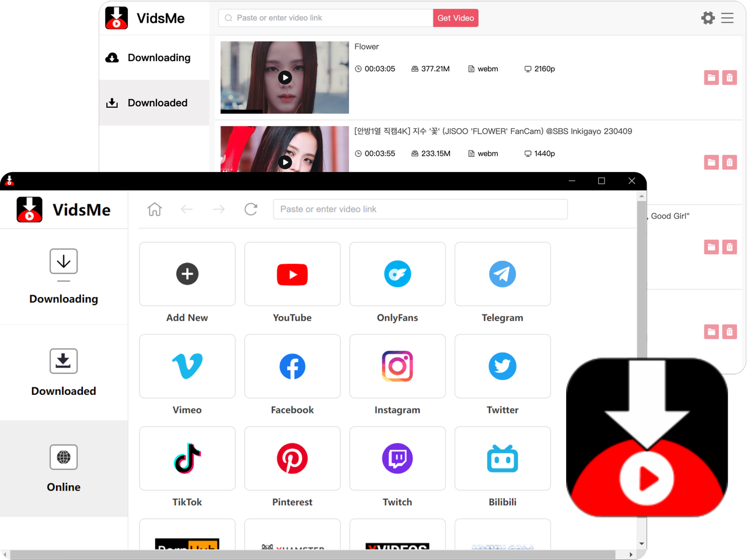Open the Vimeo site tile

pos(187,366)
